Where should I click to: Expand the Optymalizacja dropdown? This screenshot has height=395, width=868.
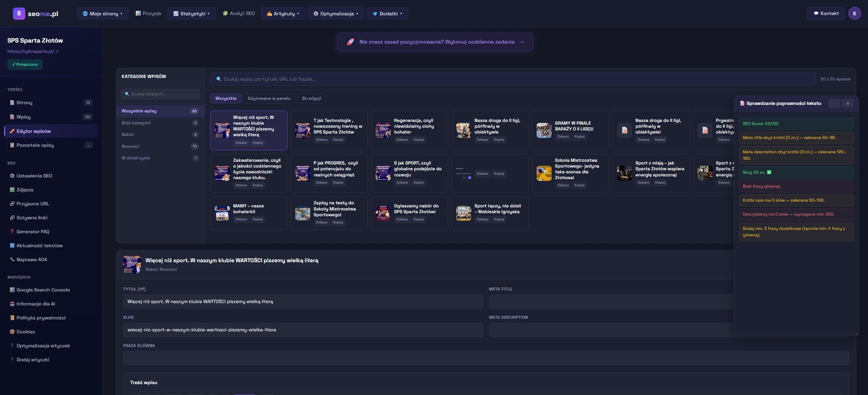(x=336, y=14)
